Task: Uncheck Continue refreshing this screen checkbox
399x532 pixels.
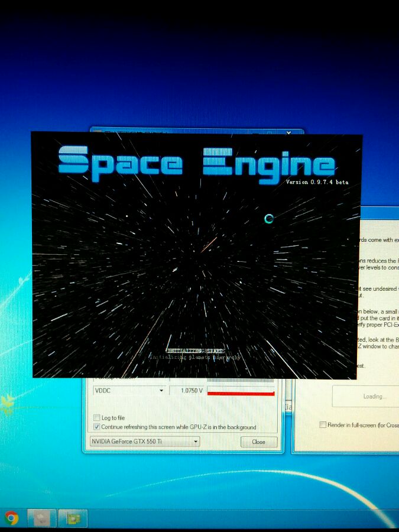Action: [x=97, y=426]
